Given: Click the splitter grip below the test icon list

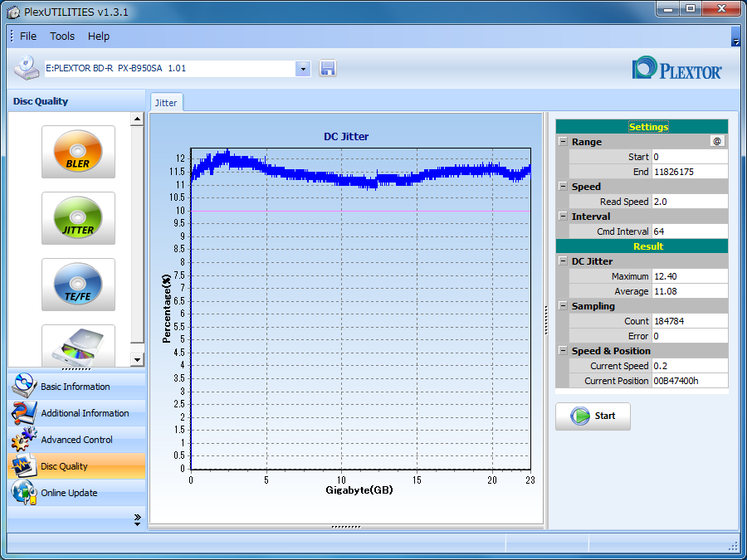Looking at the screenshot, I should point(76,369).
